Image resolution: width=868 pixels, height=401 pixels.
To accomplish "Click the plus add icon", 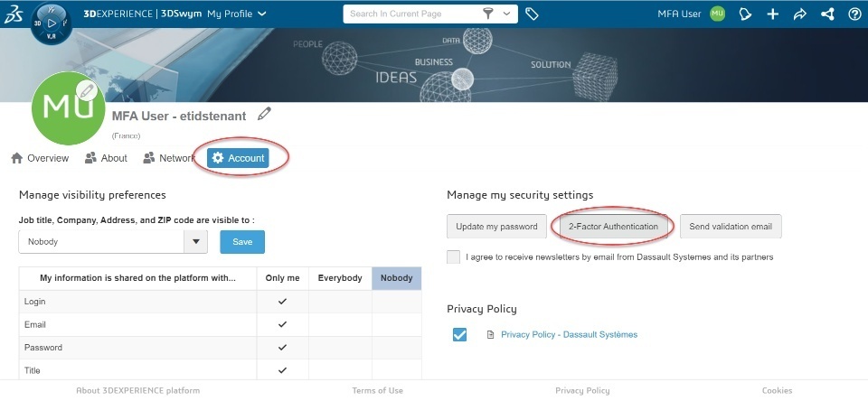I will pyautogui.click(x=773, y=14).
